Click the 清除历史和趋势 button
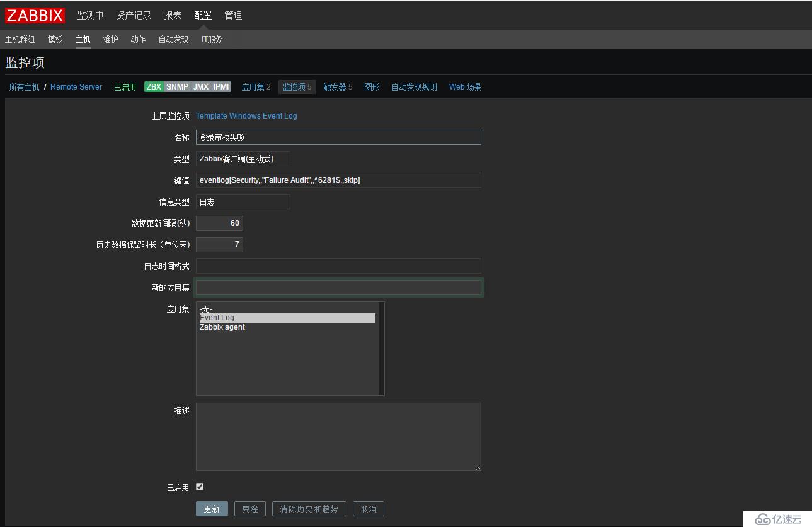The height and width of the screenshot is (527, 812). click(x=309, y=509)
